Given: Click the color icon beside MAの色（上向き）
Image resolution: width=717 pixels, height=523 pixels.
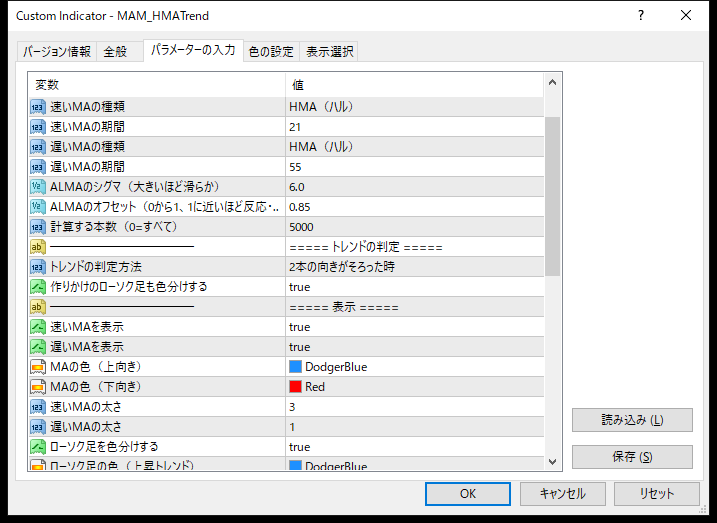Looking at the screenshot, I should pos(38,367).
